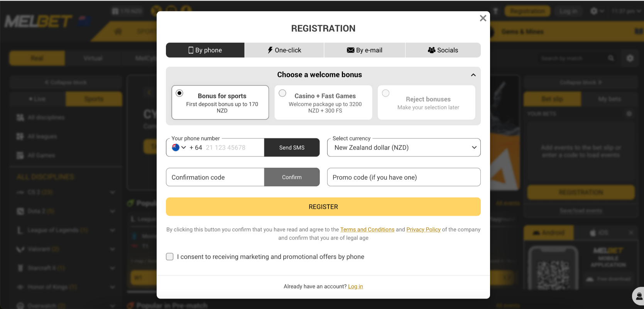644x309 pixels.
Task: Click the lightning bolt One-click icon
Action: coord(270,50)
